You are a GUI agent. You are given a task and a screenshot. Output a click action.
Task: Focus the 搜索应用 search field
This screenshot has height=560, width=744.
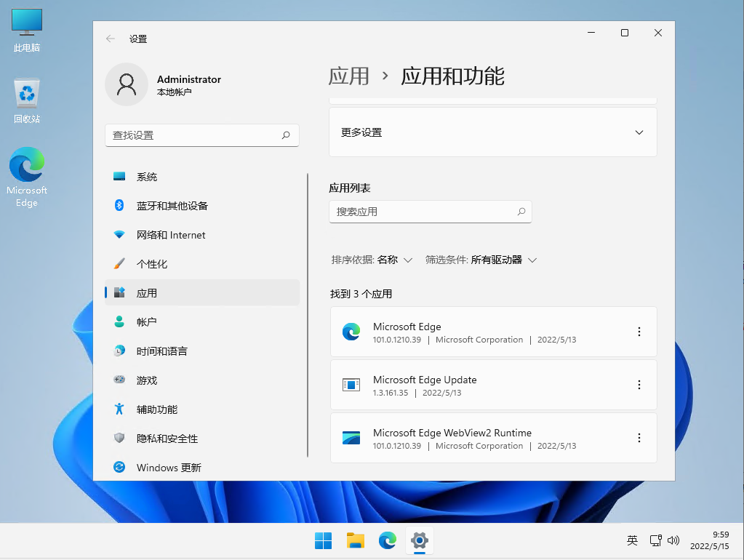[x=431, y=212]
